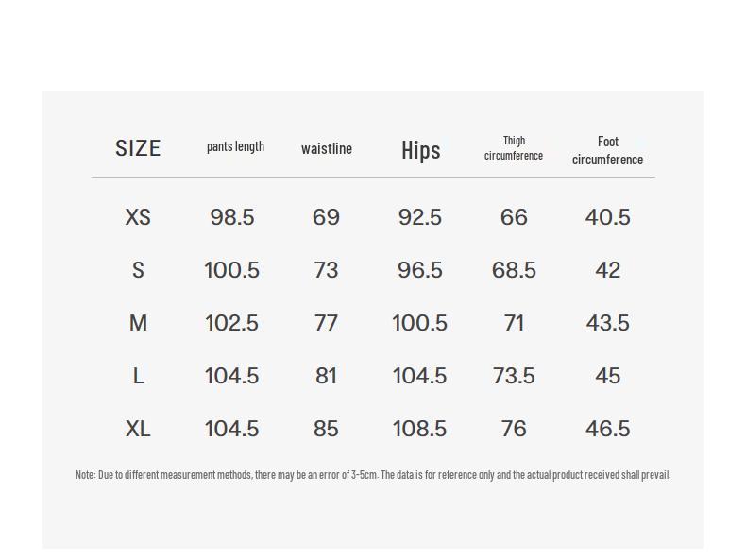The width and height of the screenshot is (746, 560).
Task: Click the XS hips value 92.5
Action: pos(420,217)
